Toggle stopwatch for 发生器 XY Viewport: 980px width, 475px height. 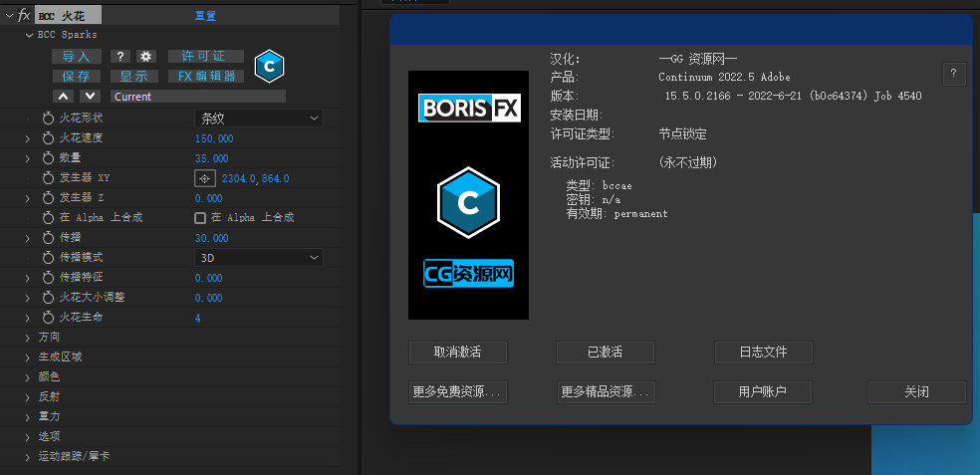[48, 178]
